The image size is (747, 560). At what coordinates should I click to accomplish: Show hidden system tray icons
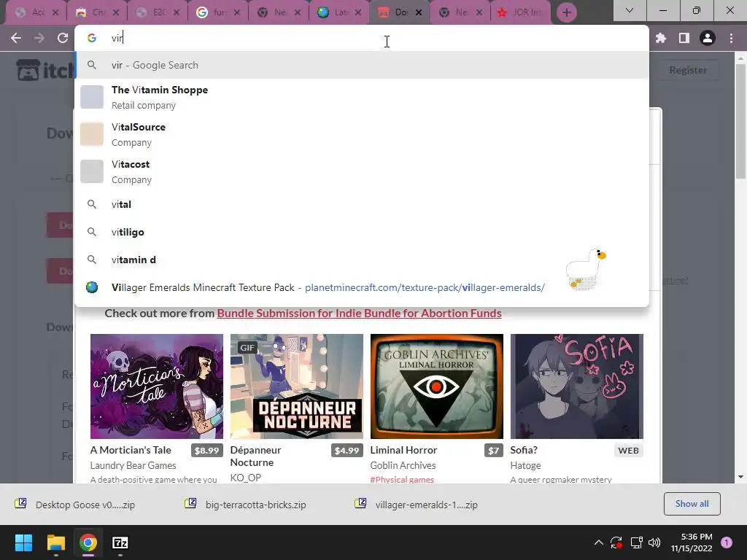pyautogui.click(x=599, y=542)
